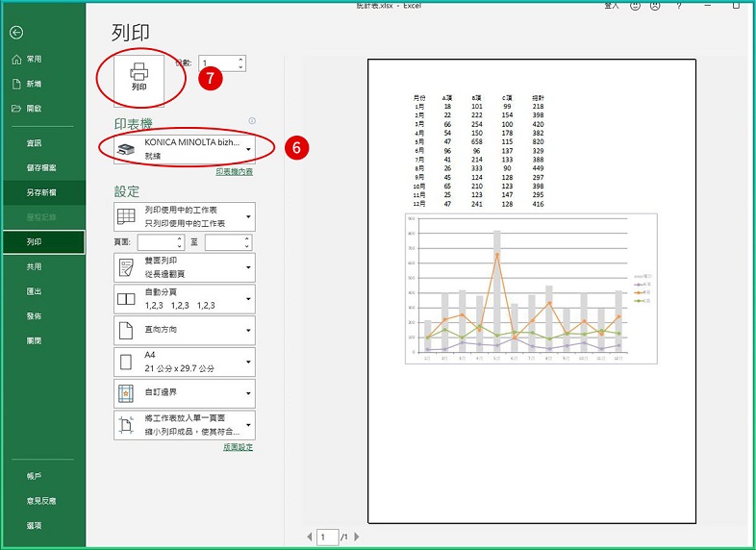Image resolution: width=756 pixels, height=550 pixels.
Task: Open 選項 options in sidebar
Action: (x=43, y=525)
